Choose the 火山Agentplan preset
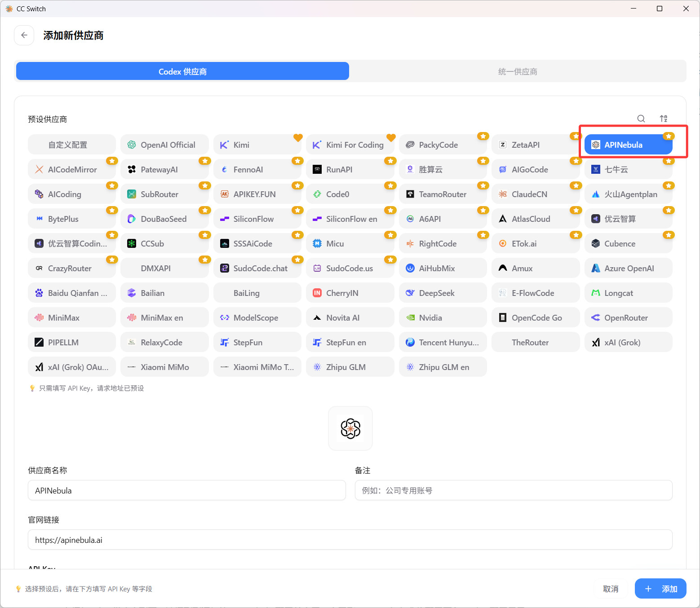This screenshot has height=608, width=700. tap(629, 194)
